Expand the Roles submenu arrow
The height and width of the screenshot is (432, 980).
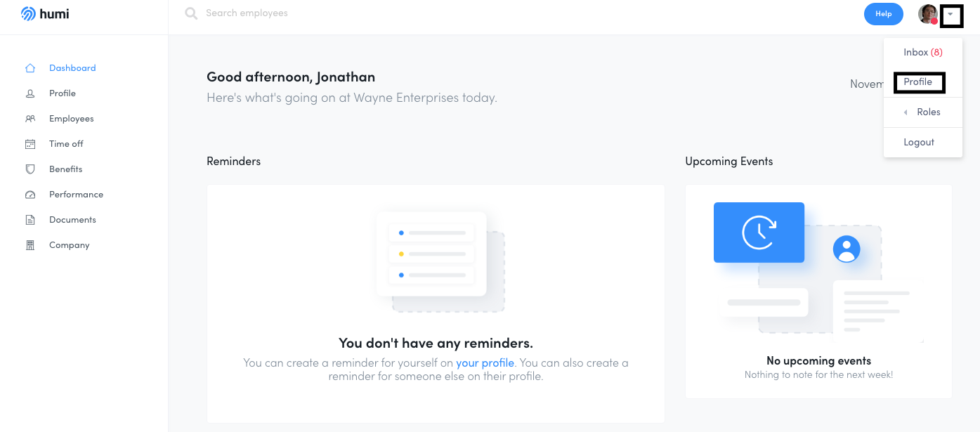point(906,112)
